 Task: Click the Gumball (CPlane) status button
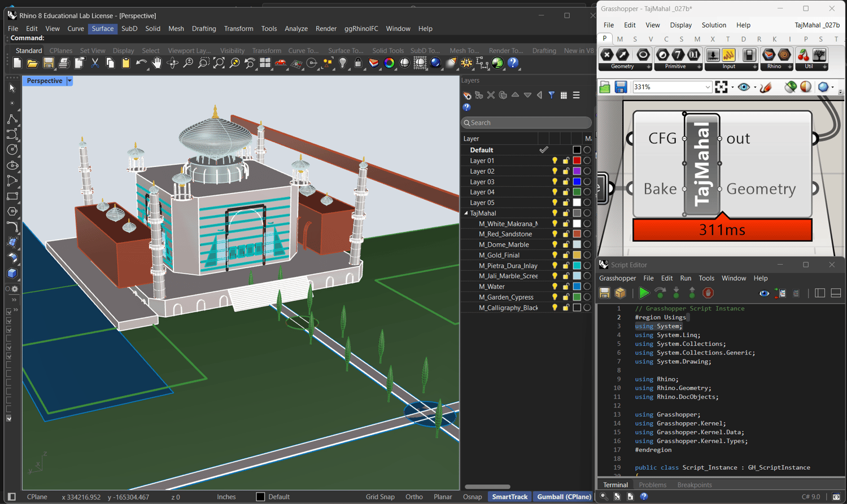coord(564,497)
